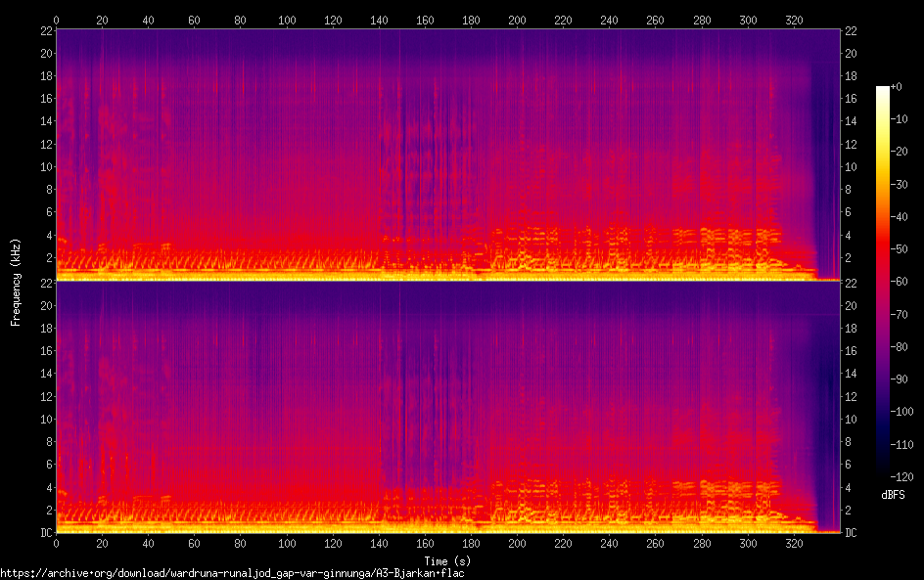Viewport: 924px width, 580px height.
Task: Click the 160 tick on top time axis
Action: point(425,20)
